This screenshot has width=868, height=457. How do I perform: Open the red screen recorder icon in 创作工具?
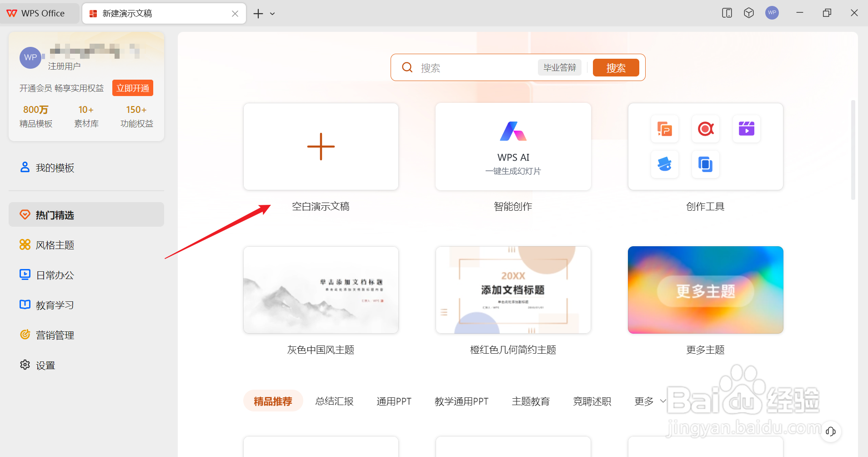706,129
